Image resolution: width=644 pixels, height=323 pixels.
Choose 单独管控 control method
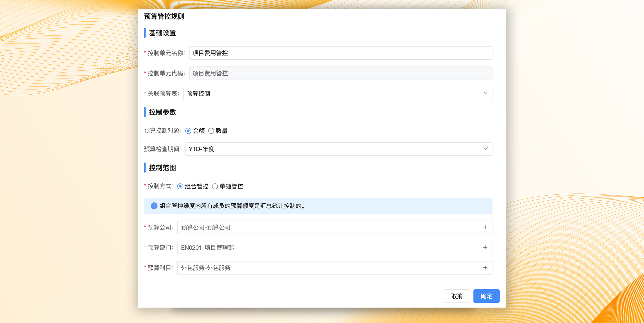coord(215,186)
